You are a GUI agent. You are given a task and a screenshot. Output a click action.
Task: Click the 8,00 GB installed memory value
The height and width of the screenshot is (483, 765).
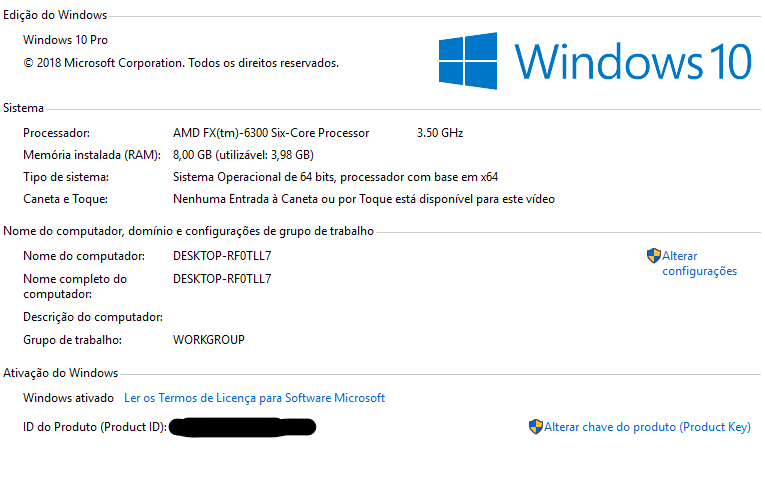[243, 155]
